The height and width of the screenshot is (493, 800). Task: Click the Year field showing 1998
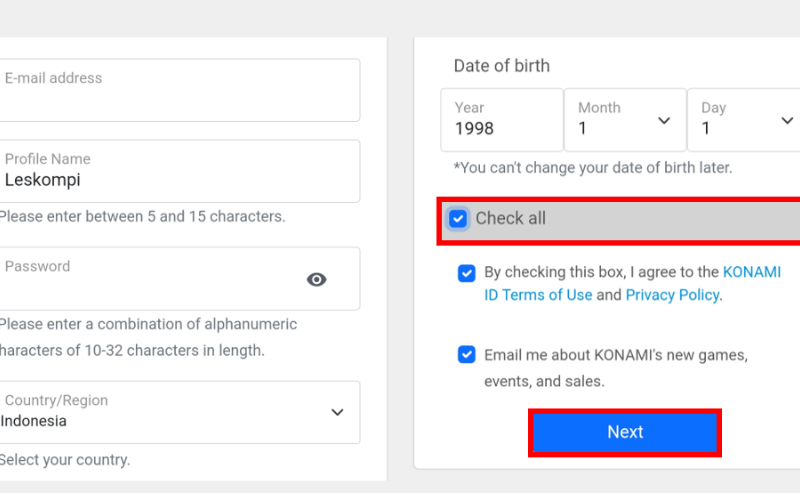[502, 120]
